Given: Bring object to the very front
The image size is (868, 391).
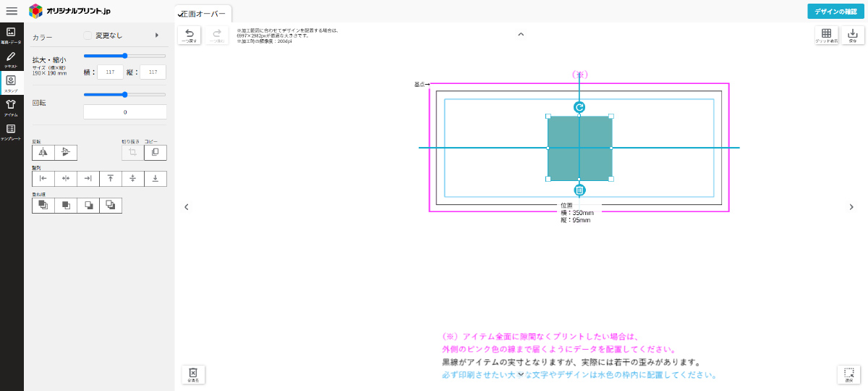Looking at the screenshot, I should click(43, 205).
